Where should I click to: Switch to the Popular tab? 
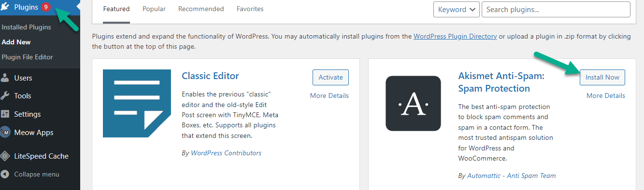pyautogui.click(x=154, y=9)
